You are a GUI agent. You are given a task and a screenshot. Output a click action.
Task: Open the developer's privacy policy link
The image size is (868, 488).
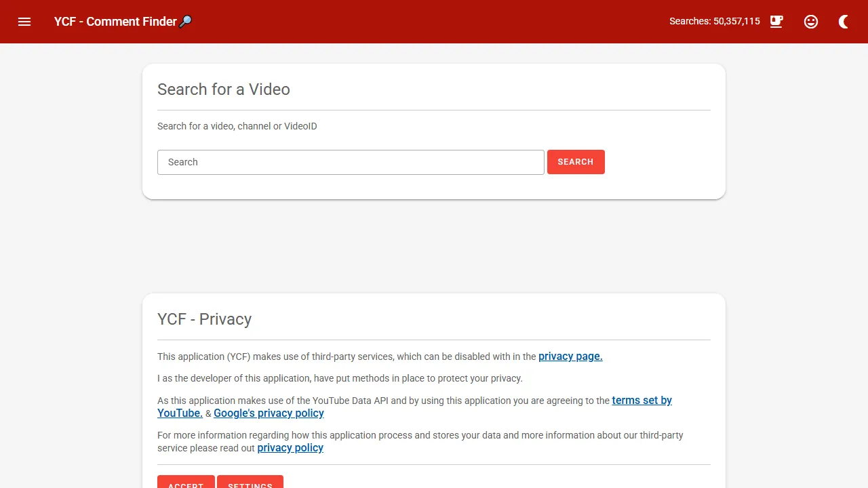point(290,447)
